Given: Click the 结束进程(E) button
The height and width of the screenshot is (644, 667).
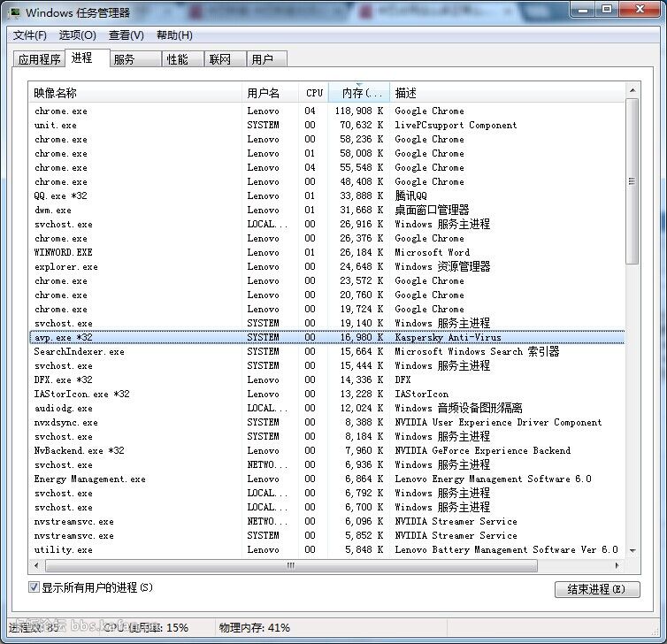Looking at the screenshot, I should (597, 589).
